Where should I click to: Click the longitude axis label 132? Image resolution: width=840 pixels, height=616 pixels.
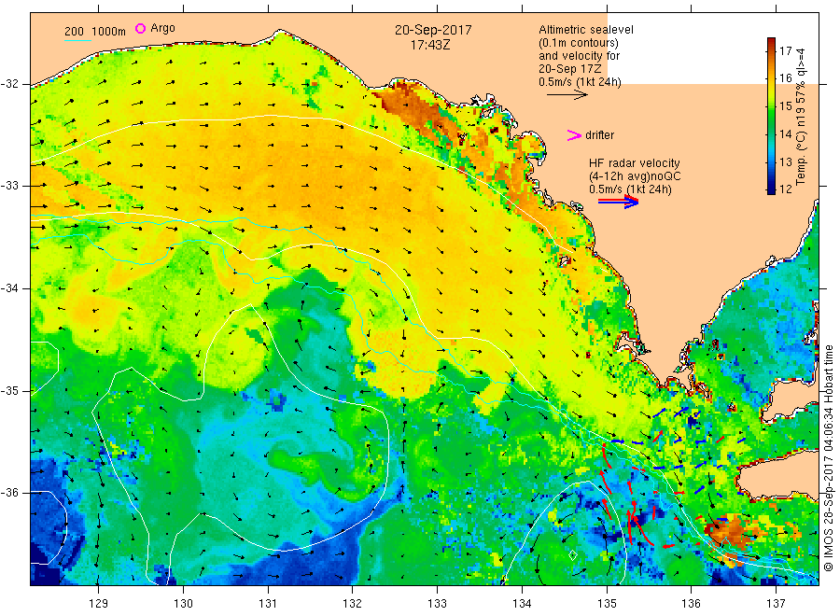pyautogui.click(x=353, y=604)
